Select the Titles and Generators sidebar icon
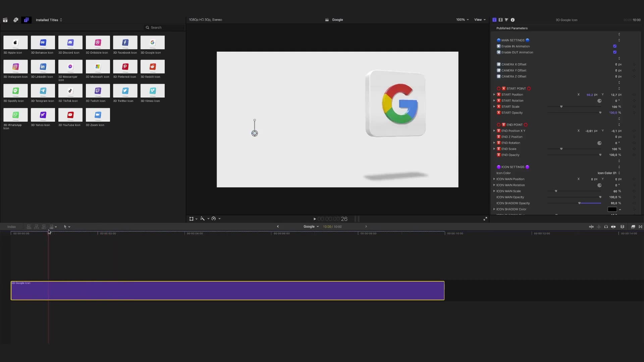644x362 pixels. coord(26,20)
